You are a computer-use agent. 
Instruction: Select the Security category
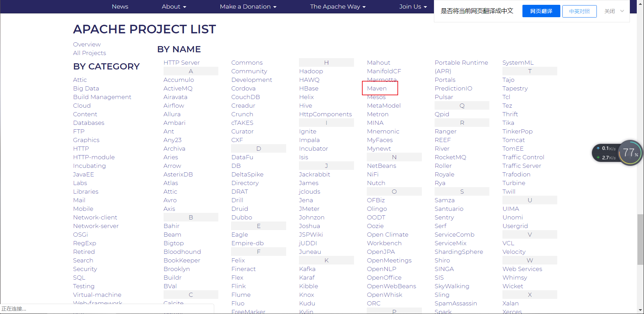click(x=85, y=269)
